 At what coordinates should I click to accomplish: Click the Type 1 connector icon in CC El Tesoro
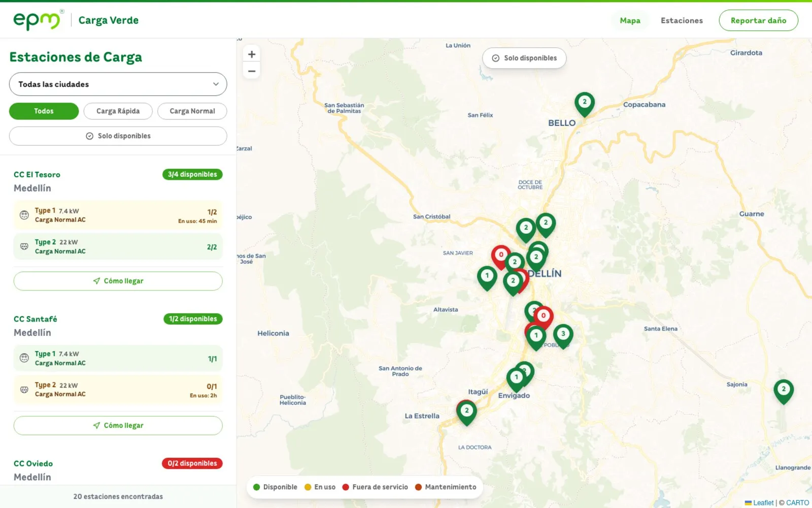tap(24, 215)
